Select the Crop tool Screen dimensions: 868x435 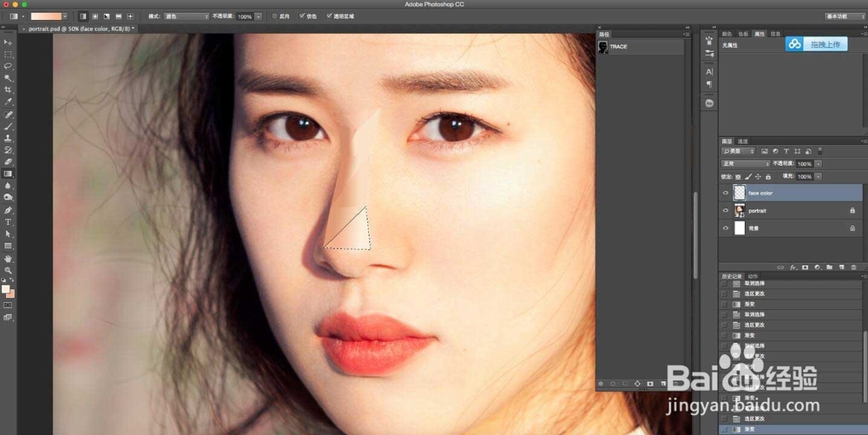pyautogui.click(x=8, y=89)
